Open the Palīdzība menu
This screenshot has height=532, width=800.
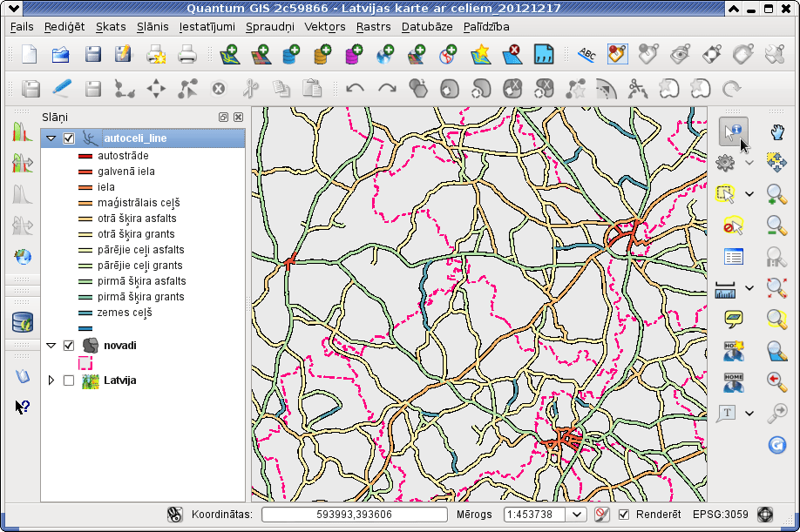486,26
